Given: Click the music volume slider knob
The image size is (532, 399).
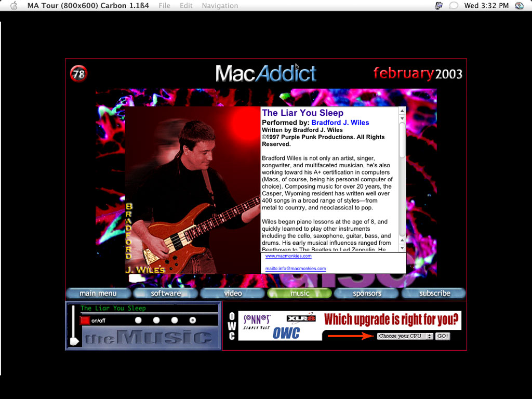Looking at the screenshot, I should point(74,341).
